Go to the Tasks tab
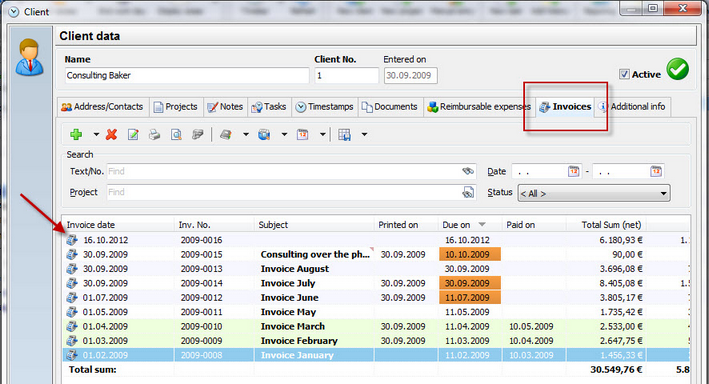Screen dimensions: 709x384 (269, 107)
